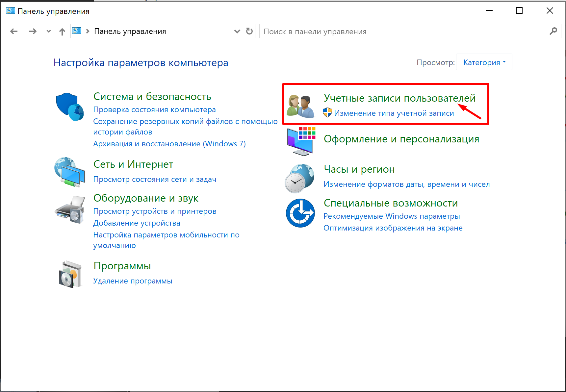Open Изменение типа учетной записи link
The image size is (566, 392).
click(x=394, y=113)
